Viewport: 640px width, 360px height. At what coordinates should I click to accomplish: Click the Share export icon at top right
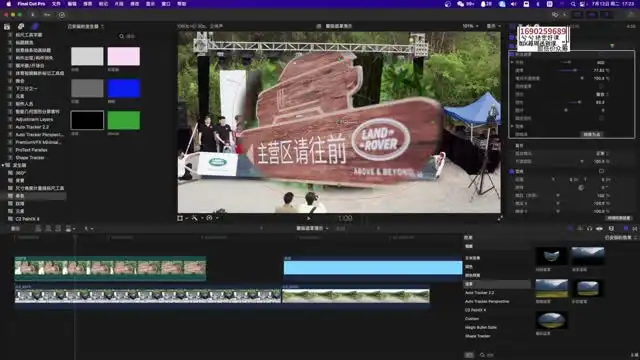tap(632, 15)
